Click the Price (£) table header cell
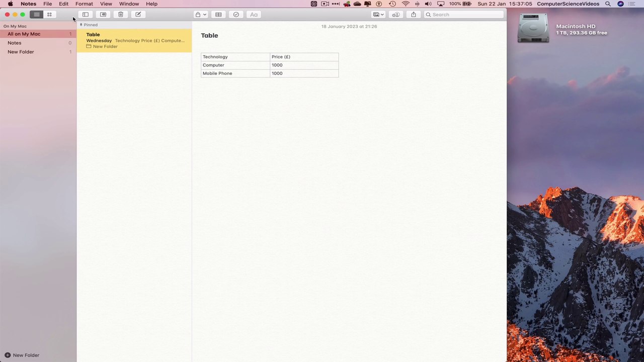The height and width of the screenshot is (362, 644). [304, 57]
